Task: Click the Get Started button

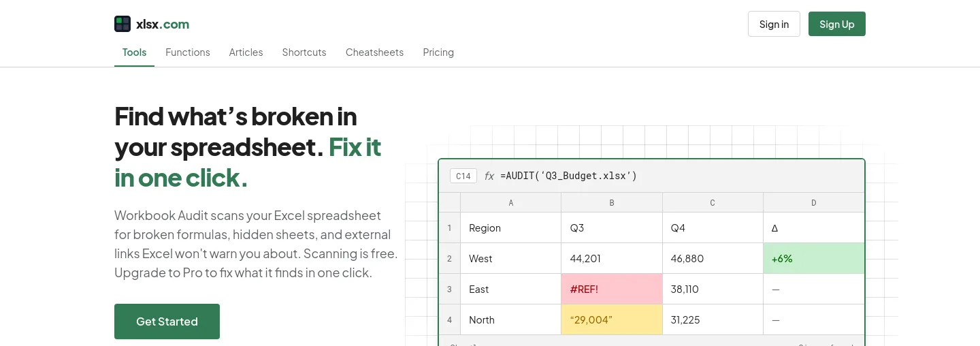Action: pyautogui.click(x=167, y=321)
